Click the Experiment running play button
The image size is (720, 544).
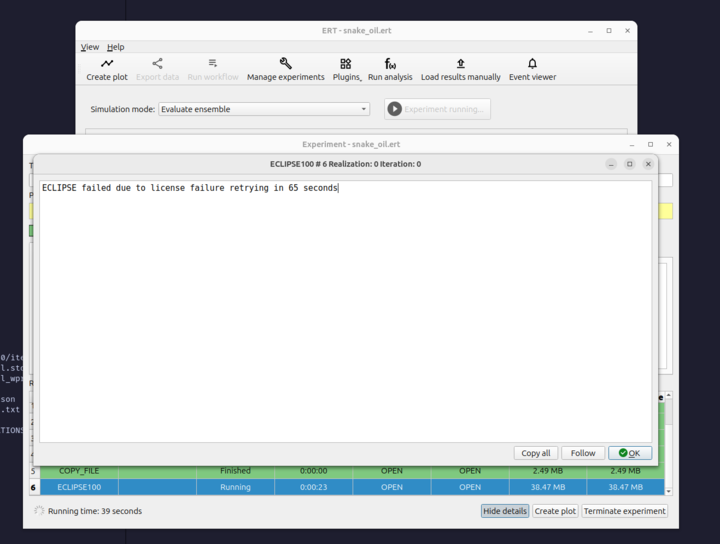coord(437,109)
